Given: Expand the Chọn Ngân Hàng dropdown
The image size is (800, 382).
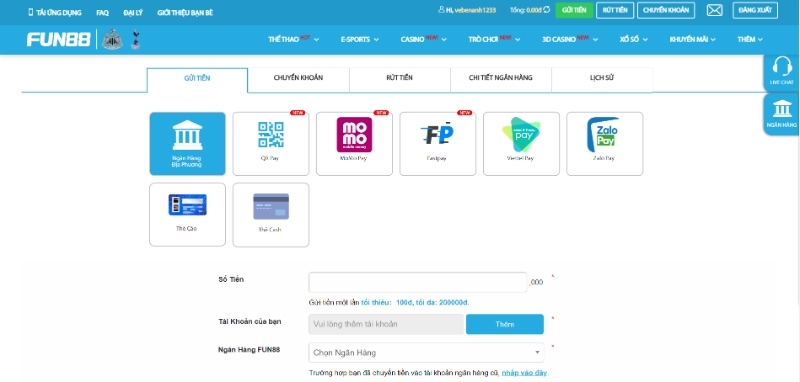Looking at the screenshot, I should click(x=426, y=352).
